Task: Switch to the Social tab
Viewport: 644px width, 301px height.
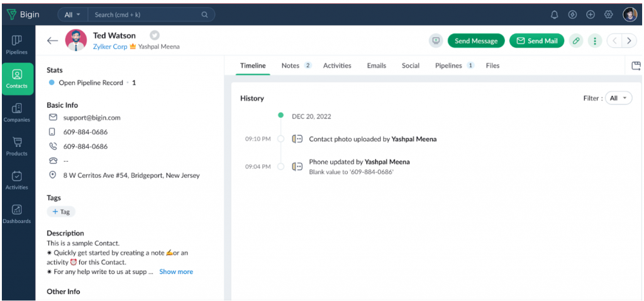Action: tap(411, 65)
